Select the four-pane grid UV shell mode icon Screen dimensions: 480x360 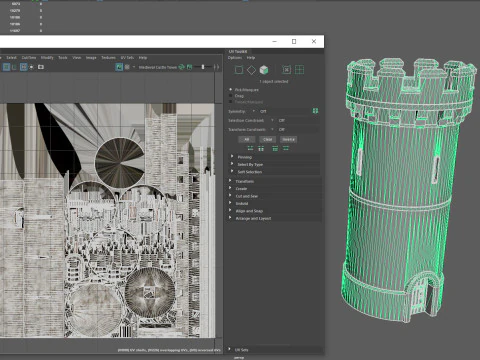point(299,70)
